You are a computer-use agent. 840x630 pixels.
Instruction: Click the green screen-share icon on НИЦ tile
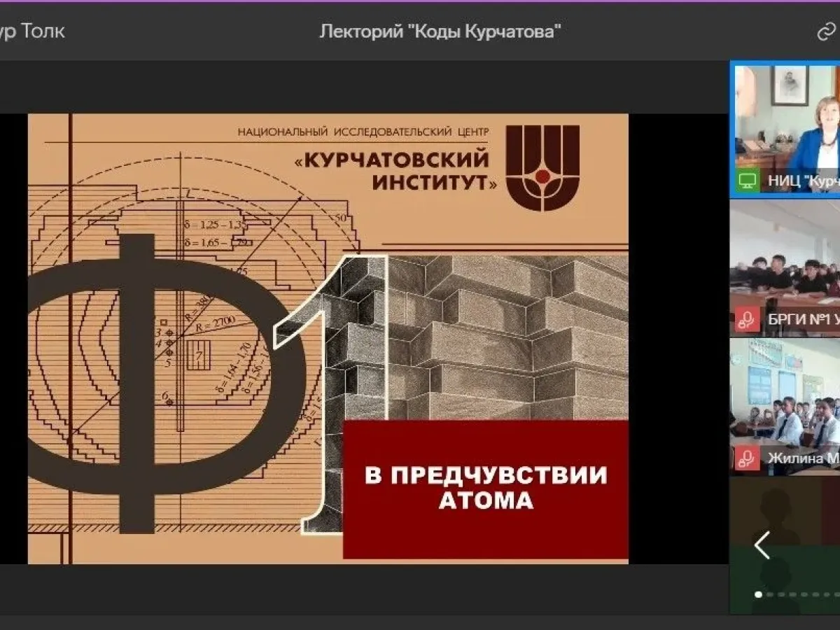point(748,181)
